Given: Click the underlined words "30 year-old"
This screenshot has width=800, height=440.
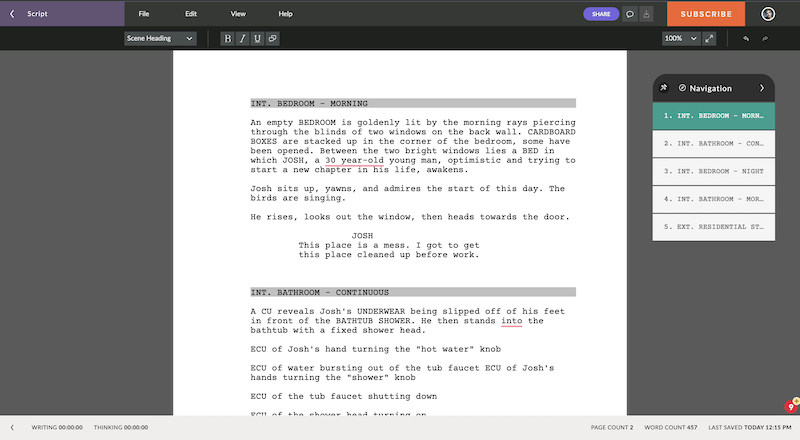Looking at the screenshot, I should coord(354,160).
